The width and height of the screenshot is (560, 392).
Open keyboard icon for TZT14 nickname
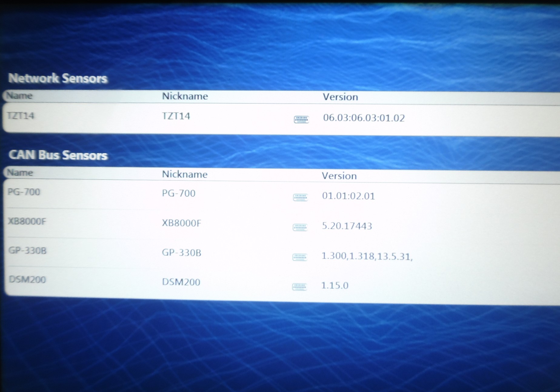point(301,119)
